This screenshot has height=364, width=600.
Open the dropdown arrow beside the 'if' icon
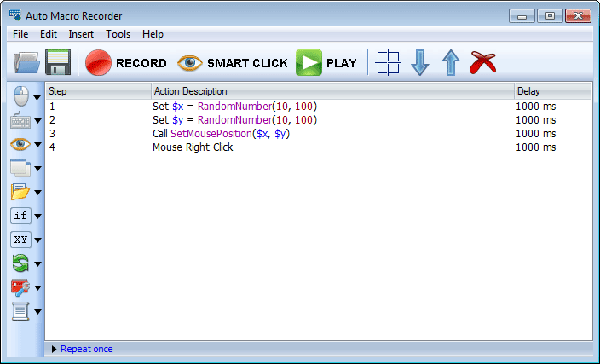[37, 217]
